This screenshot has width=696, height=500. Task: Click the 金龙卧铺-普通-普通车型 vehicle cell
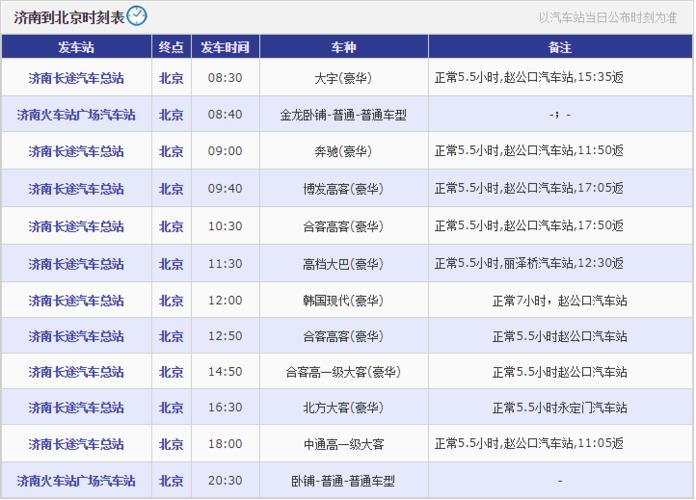(x=344, y=115)
